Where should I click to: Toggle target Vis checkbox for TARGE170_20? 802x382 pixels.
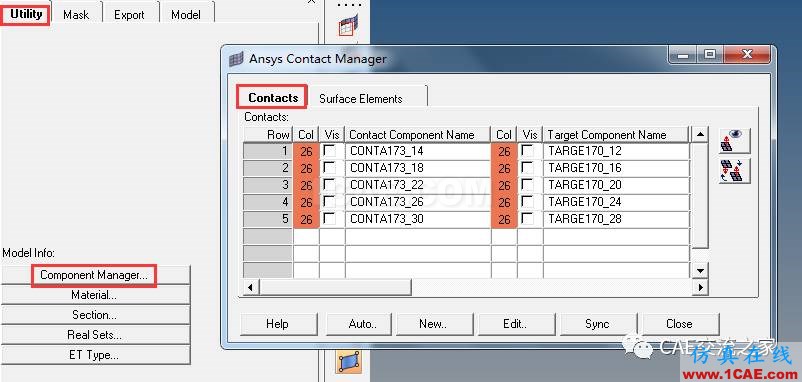527,185
